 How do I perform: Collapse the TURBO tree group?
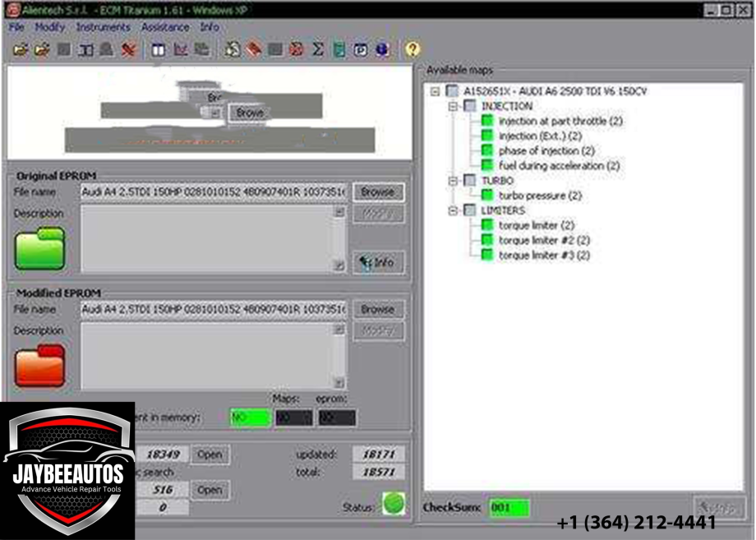453,181
